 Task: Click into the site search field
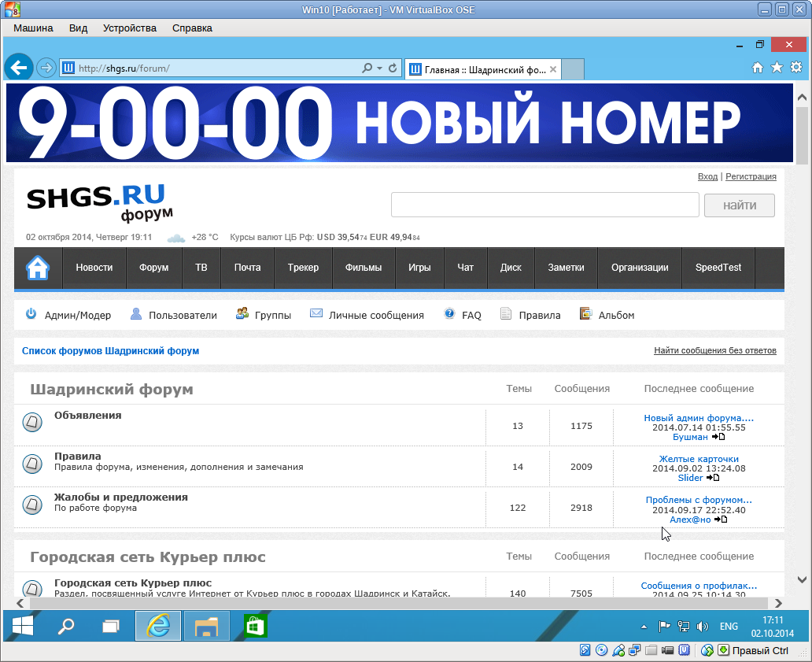544,205
